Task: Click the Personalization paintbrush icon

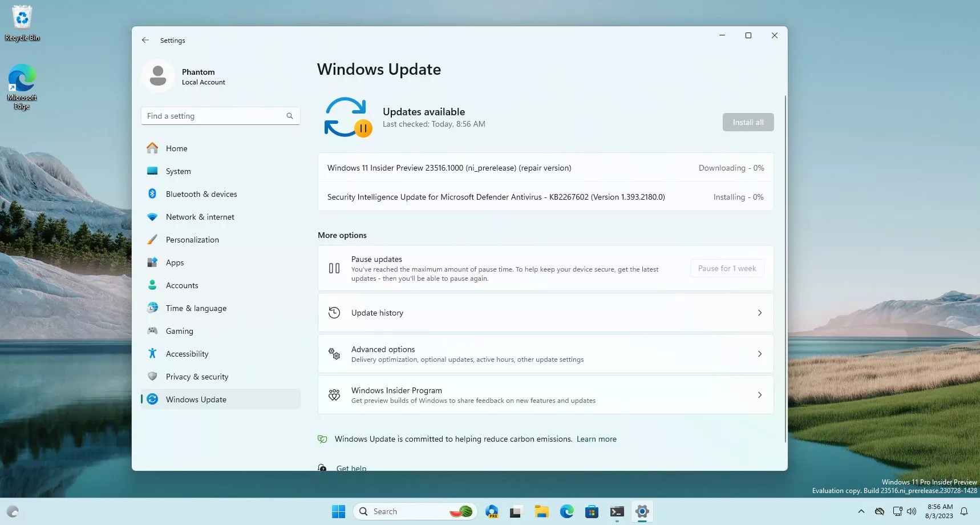Action: point(152,240)
